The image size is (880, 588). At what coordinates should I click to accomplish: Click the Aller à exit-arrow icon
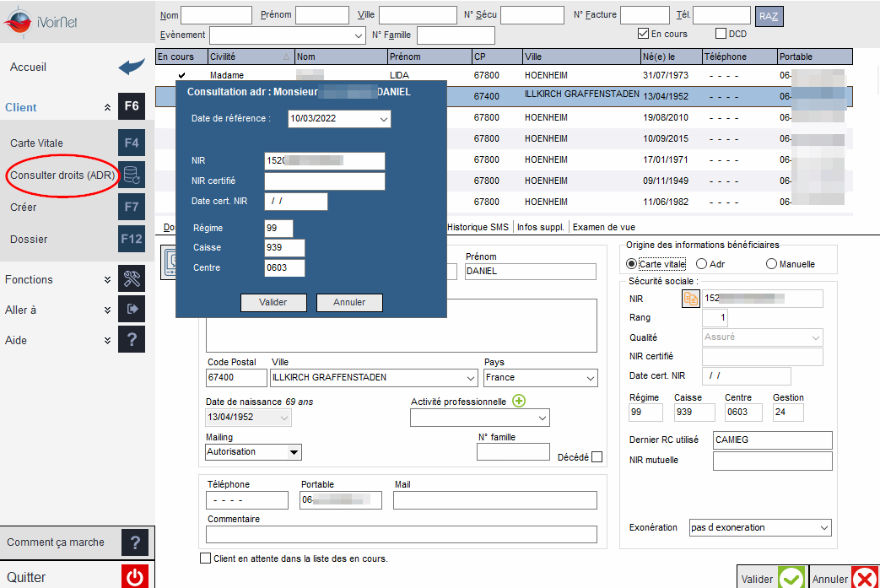132,309
